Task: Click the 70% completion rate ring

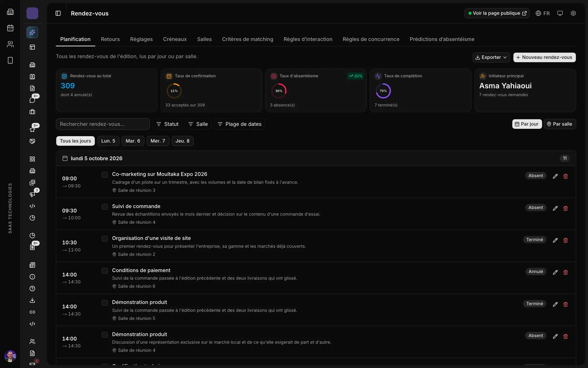Action: coord(383,91)
